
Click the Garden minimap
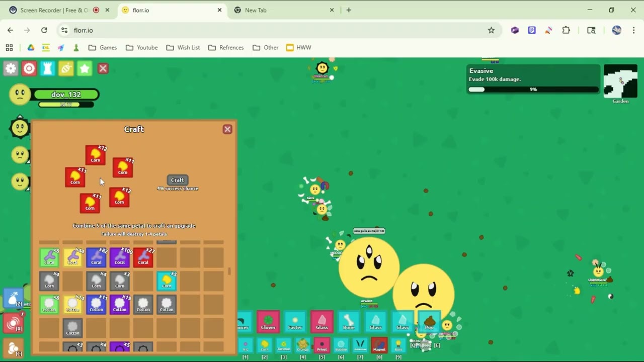pyautogui.click(x=620, y=81)
